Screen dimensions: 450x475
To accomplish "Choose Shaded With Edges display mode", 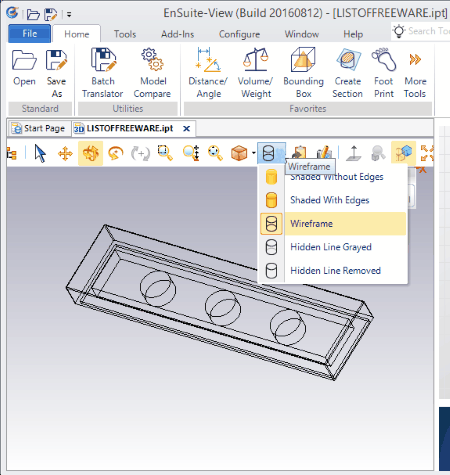I will click(x=333, y=200).
